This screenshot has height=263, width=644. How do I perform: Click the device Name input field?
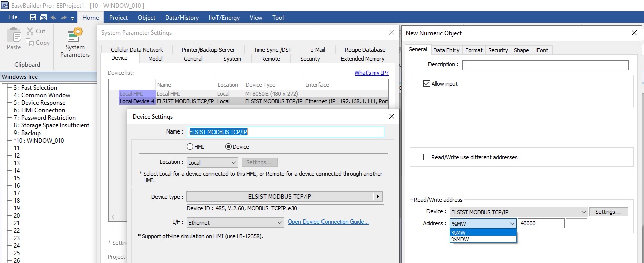[x=285, y=132]
